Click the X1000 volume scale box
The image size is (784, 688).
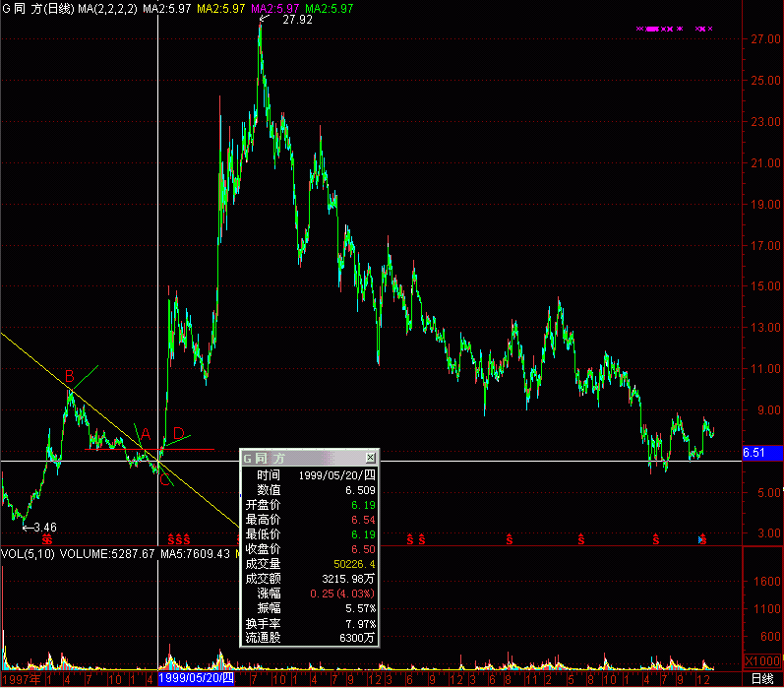762,660
